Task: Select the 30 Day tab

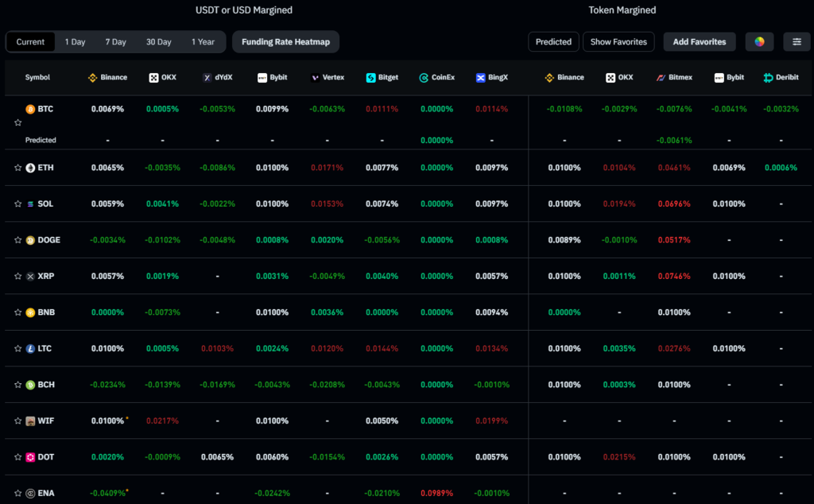Action: pyautogui.click(x=158, y=42)
